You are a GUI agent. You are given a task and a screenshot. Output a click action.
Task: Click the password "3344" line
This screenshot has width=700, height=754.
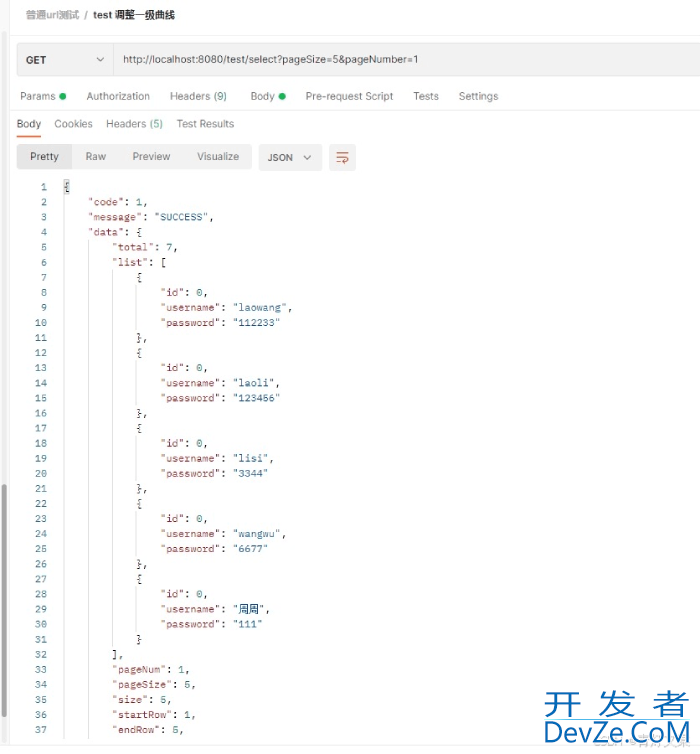click(x=214, y=474)
